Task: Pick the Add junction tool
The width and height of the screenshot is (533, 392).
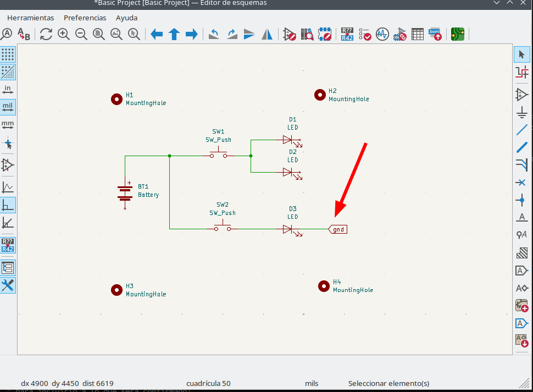Action: click(x=521, y=200)
